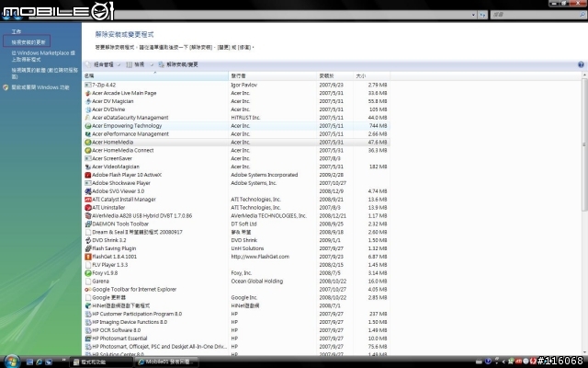Sort list by 發行者 column header
This screenshot has height=368, width=588.
pos(239,75)
